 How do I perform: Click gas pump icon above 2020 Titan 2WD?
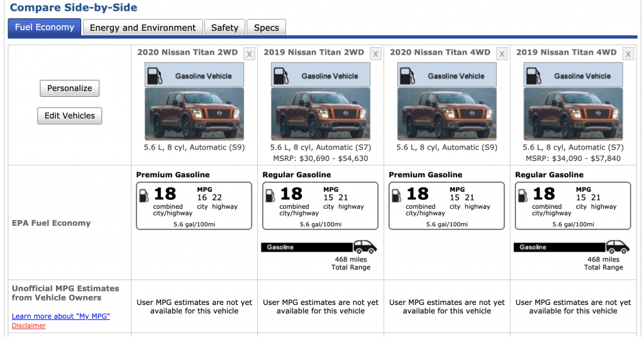click(x=155, y=76)
